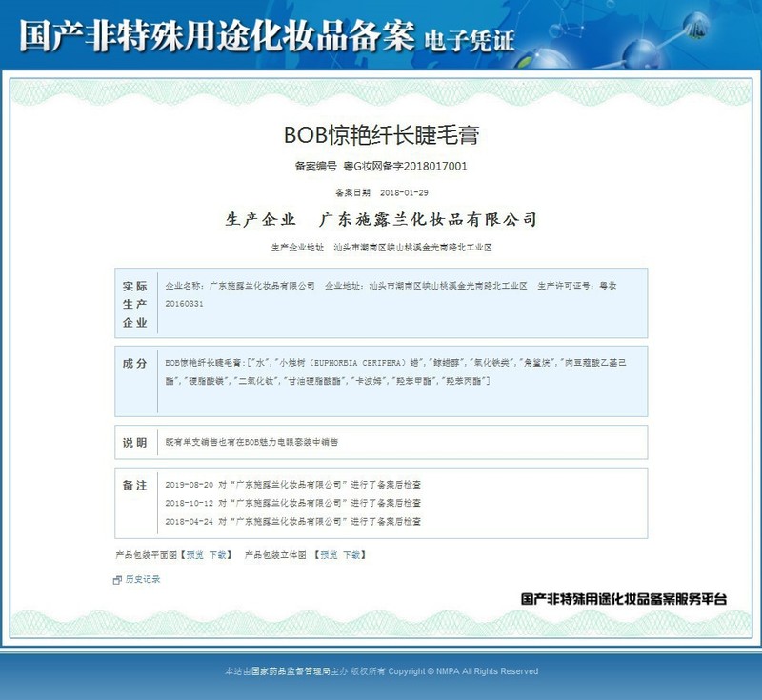The width and height of the screenshot is (762, 700).
Task: Click manufacturer name 广东施露兰化妆品有限公司 heading
Action: pos(428,220)
